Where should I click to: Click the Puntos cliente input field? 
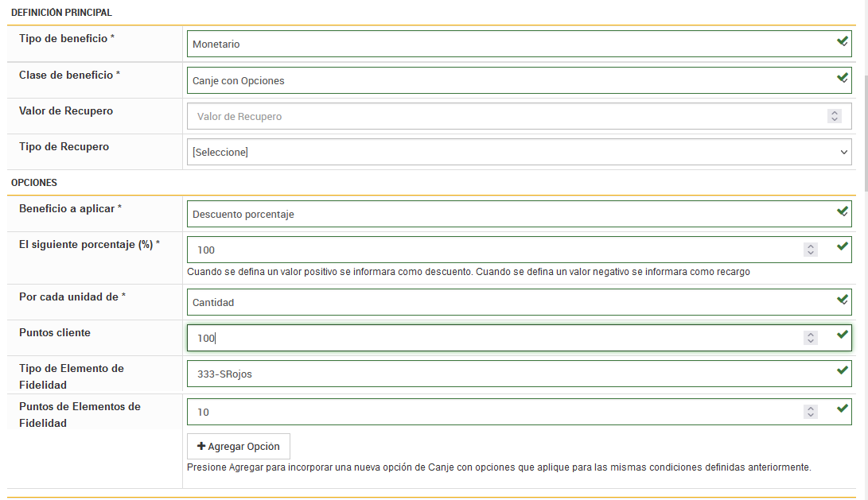[519, 338]
